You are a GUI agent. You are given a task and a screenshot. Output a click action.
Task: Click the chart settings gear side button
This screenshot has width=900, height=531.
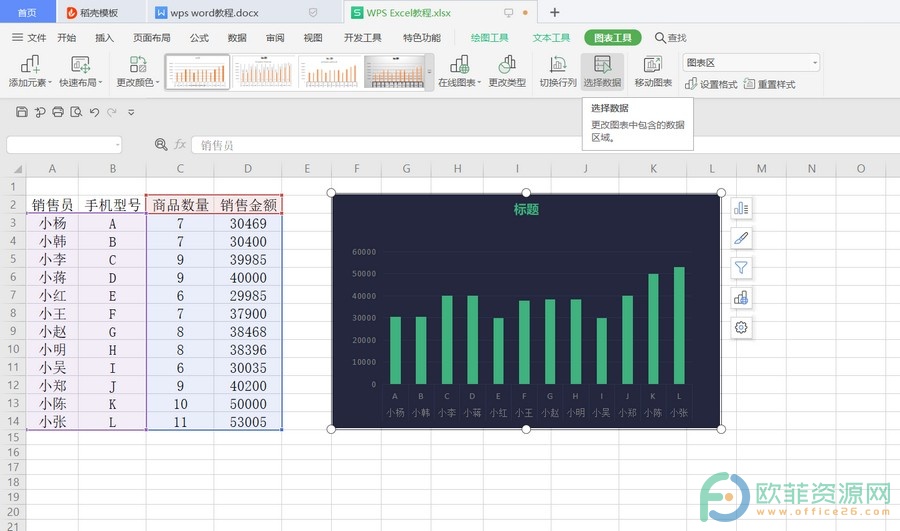click(741, 328)
